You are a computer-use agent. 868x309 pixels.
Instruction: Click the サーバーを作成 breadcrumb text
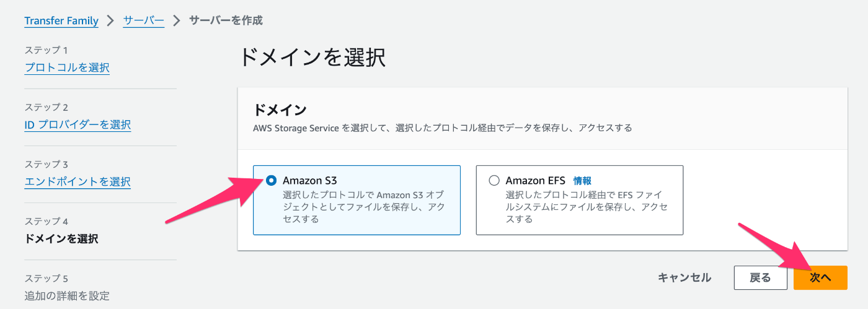[x=226, y=20]
